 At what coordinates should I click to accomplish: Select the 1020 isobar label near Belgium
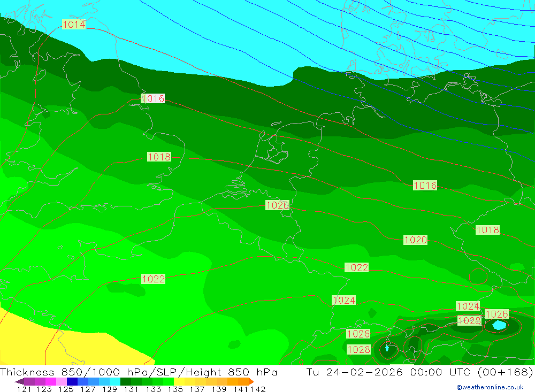pos(277,205)
